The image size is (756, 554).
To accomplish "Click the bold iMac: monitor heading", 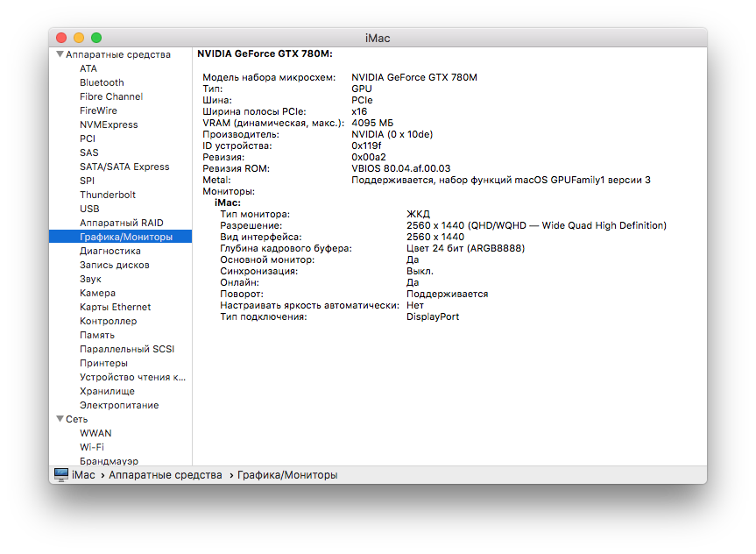I will point(228,202).
